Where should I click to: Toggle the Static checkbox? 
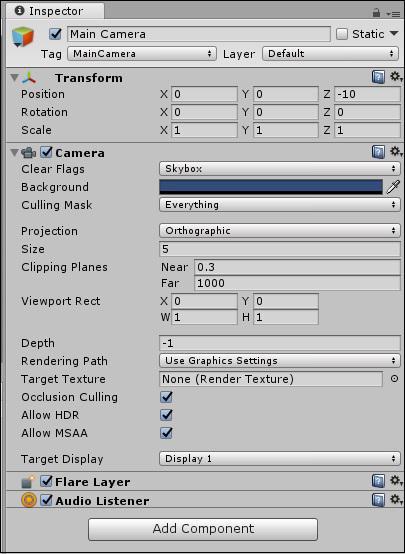coord(342,34)
